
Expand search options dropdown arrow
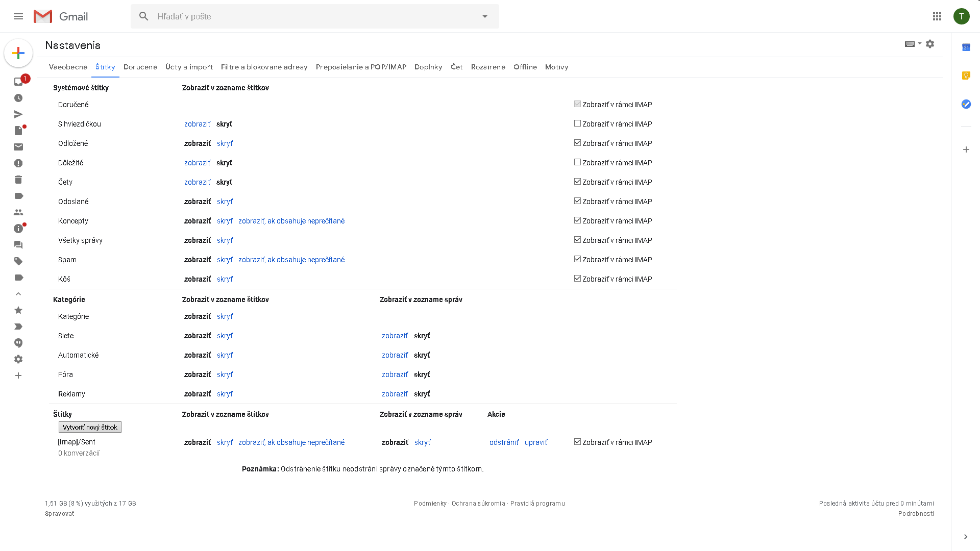(484, 16)
